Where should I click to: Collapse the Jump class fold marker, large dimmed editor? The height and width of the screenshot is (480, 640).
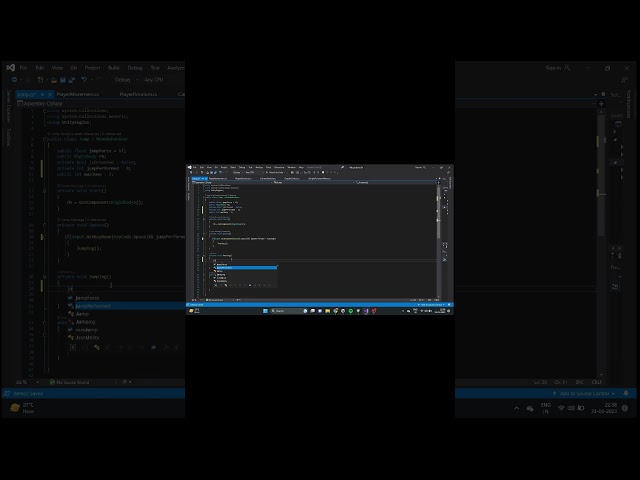[x=45, y=139]
